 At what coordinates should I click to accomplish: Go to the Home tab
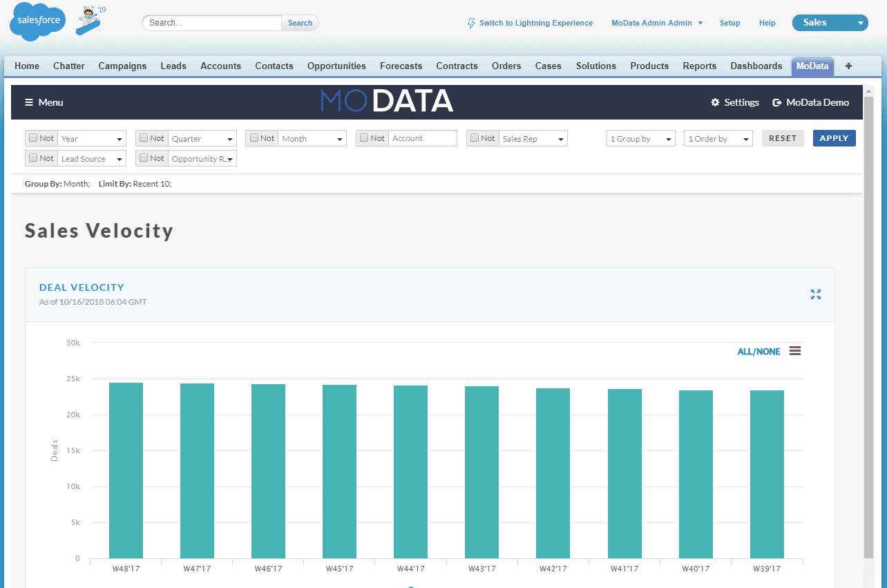coord(27,66)
